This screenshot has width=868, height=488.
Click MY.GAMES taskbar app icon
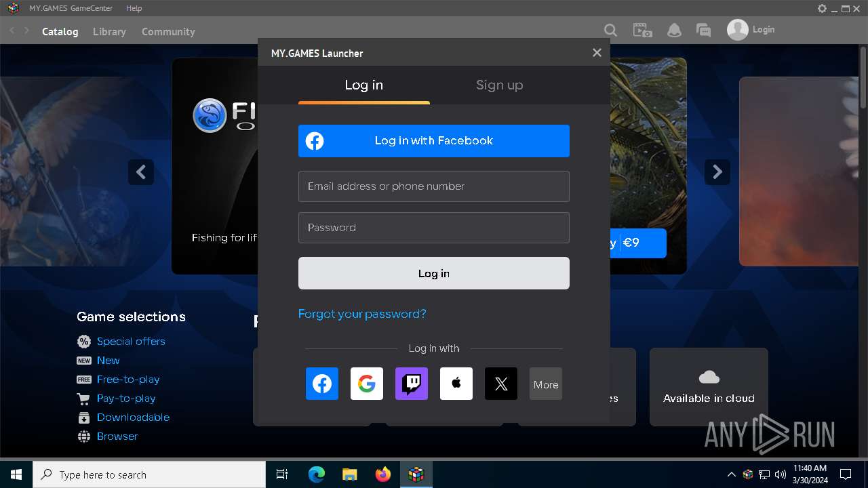point(416,474)
